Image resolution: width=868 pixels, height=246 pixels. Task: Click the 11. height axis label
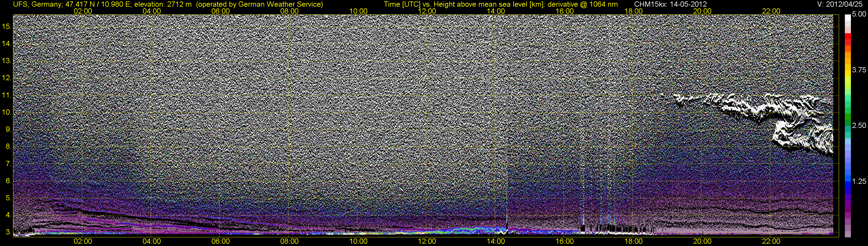point(7,96)
